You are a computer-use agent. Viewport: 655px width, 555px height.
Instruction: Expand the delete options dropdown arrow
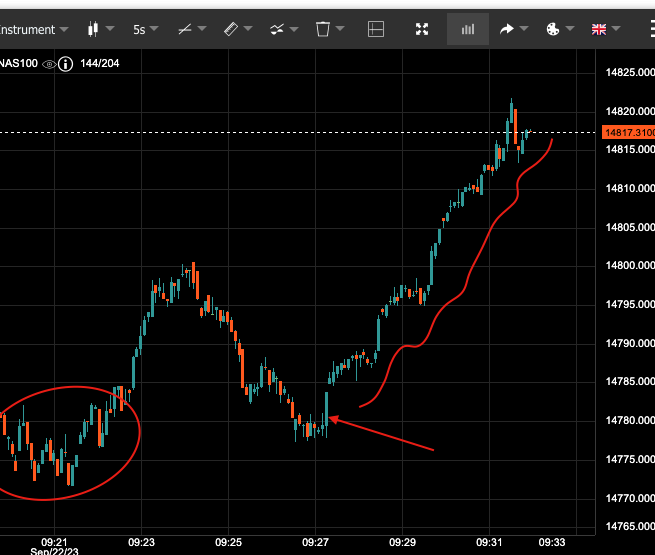pyautogui.click(x=340, y=29)
